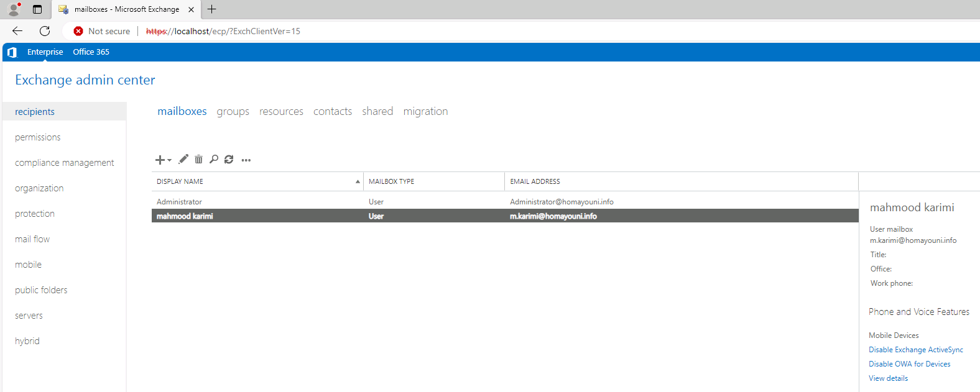Screen dimensions: 980x392
Task: Open the dropdown arrow beside the plus icon
Action: point(169,160)
